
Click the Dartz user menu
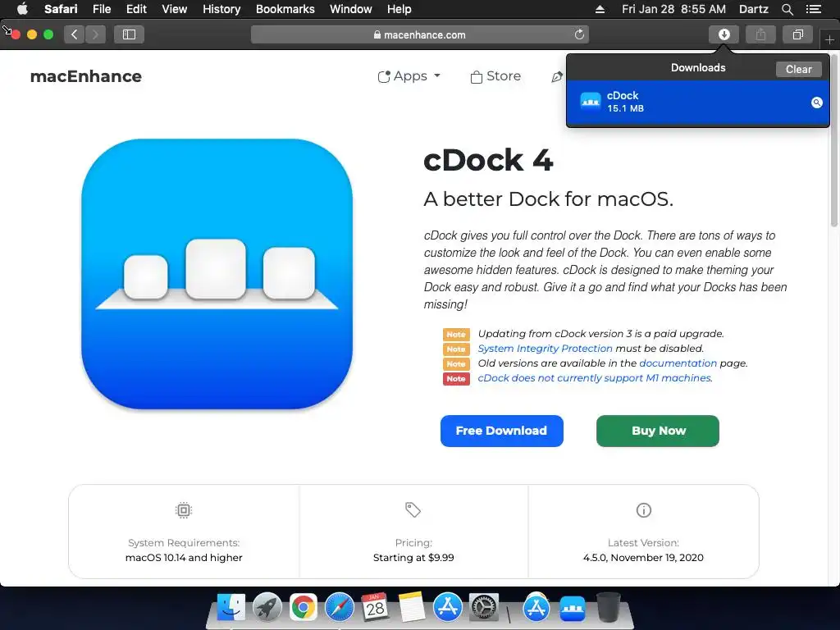click(753, 9)
